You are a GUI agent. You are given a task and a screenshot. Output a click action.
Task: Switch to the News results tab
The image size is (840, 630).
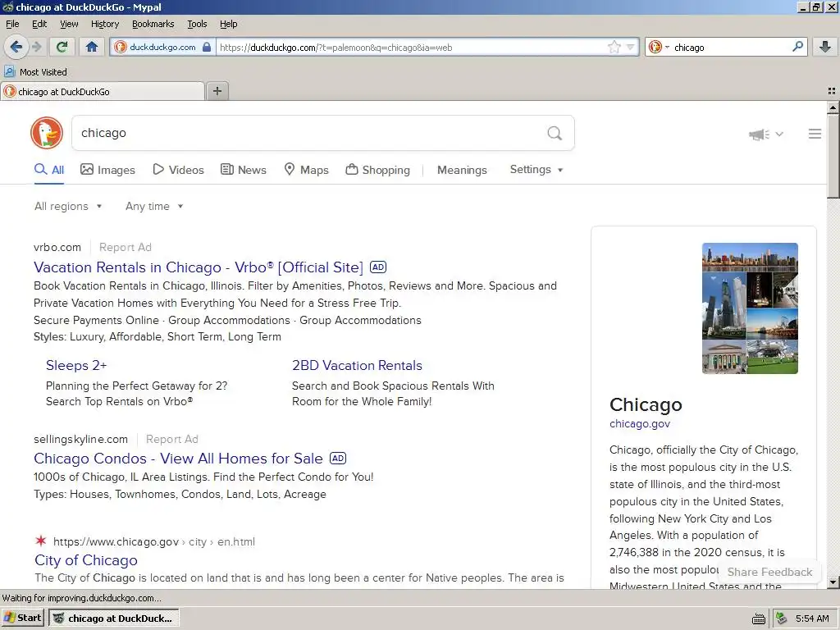point(243,170)
